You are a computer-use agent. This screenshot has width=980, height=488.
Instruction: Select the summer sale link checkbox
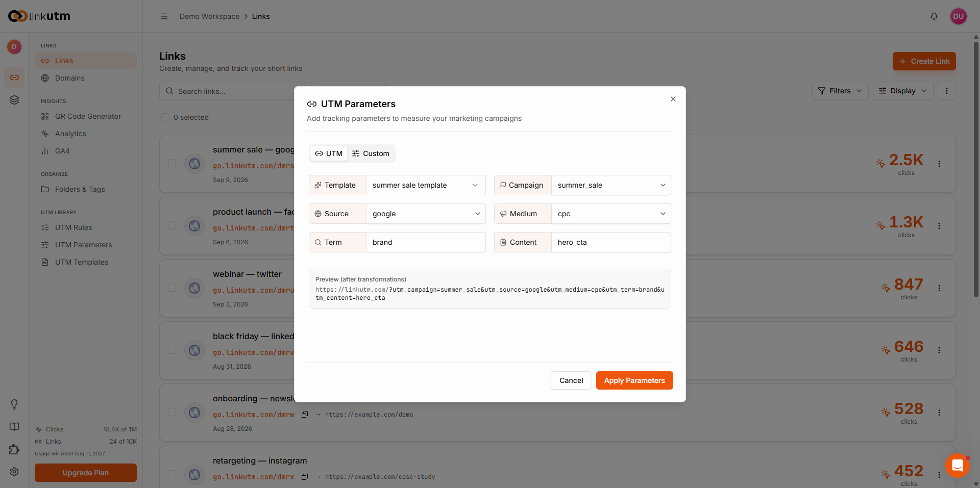[x=172, y=164]
